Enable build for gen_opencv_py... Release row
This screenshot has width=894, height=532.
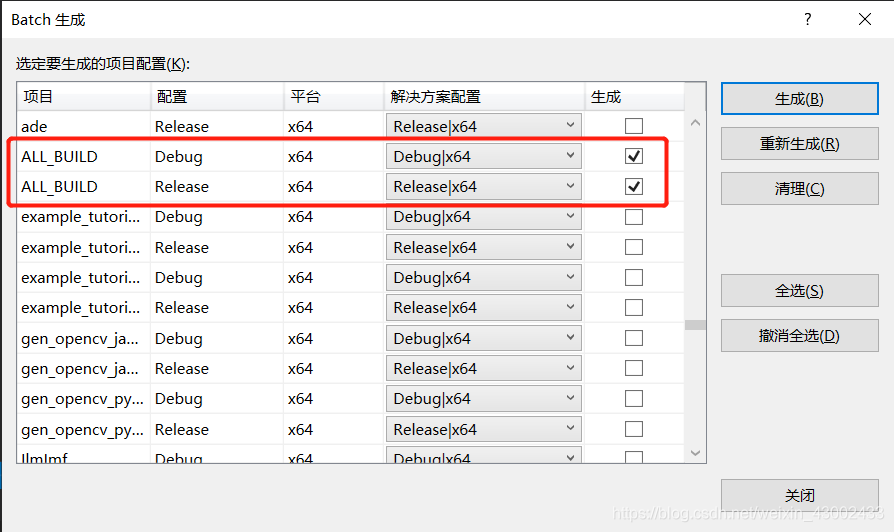[x=633, y=429]
